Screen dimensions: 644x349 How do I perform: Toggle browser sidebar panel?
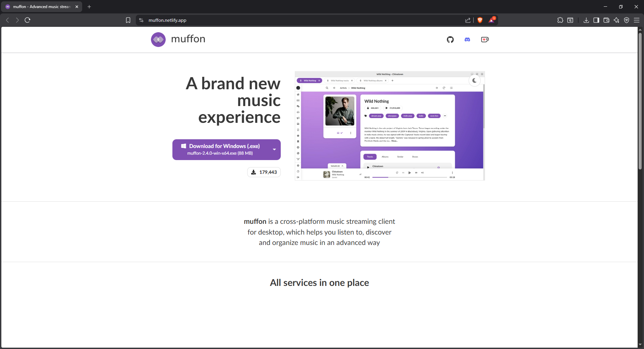(596, 20)
